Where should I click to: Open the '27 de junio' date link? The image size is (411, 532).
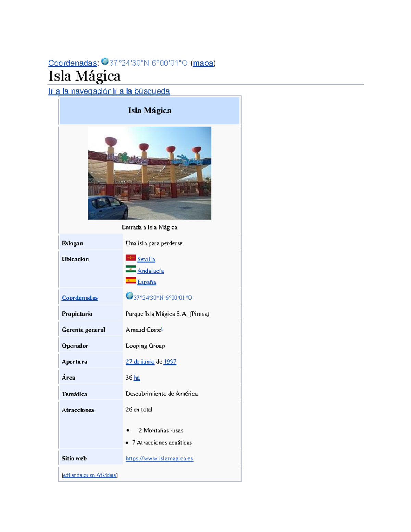tap(140, 362)
